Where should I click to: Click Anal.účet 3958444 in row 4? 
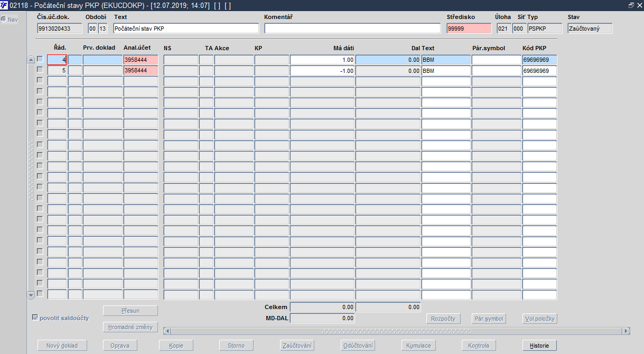[141, 60]
